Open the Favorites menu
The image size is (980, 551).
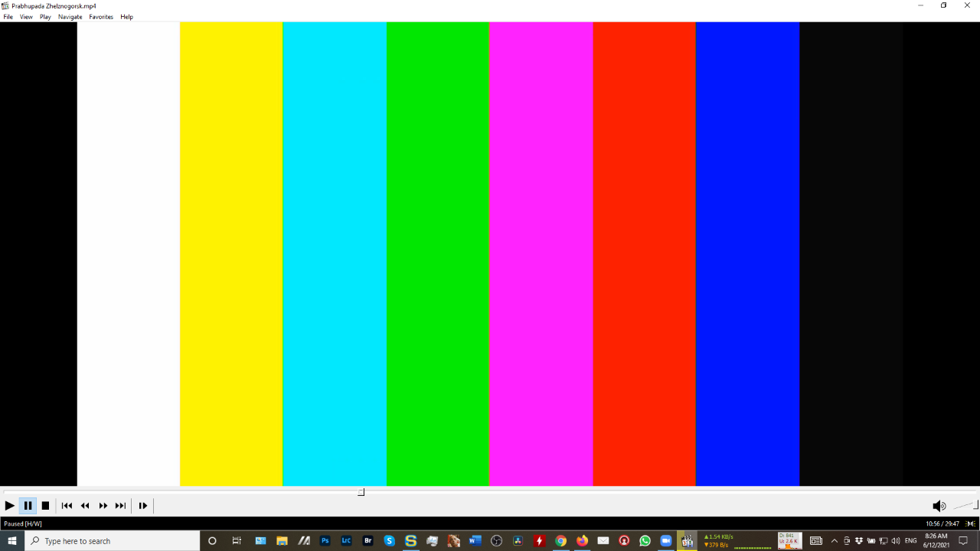tap(100, 16)
